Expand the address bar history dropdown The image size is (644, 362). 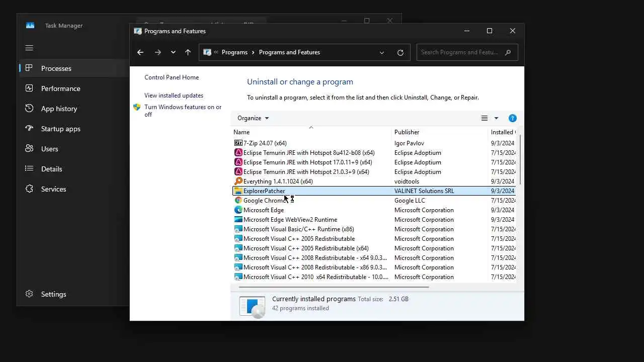(382, 52)
